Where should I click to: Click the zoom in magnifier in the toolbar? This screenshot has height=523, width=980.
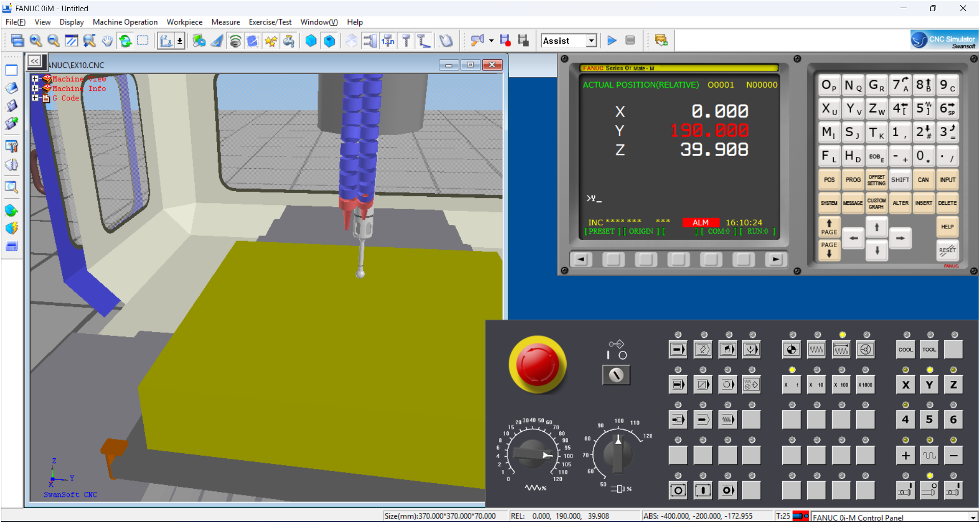pyautogui.click(x=36, y=41)
